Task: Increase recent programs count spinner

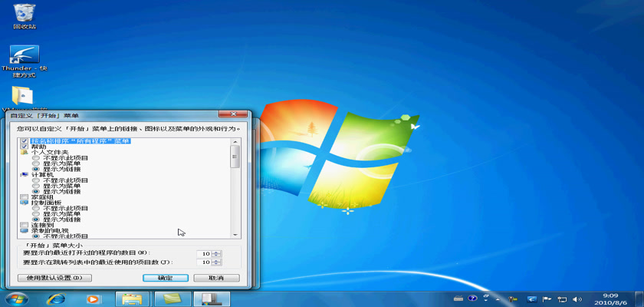Action: point(217,251)
